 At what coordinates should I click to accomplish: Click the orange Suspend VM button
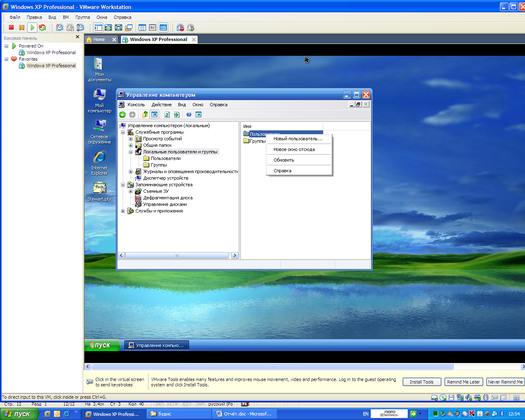(x=22, y=27)
